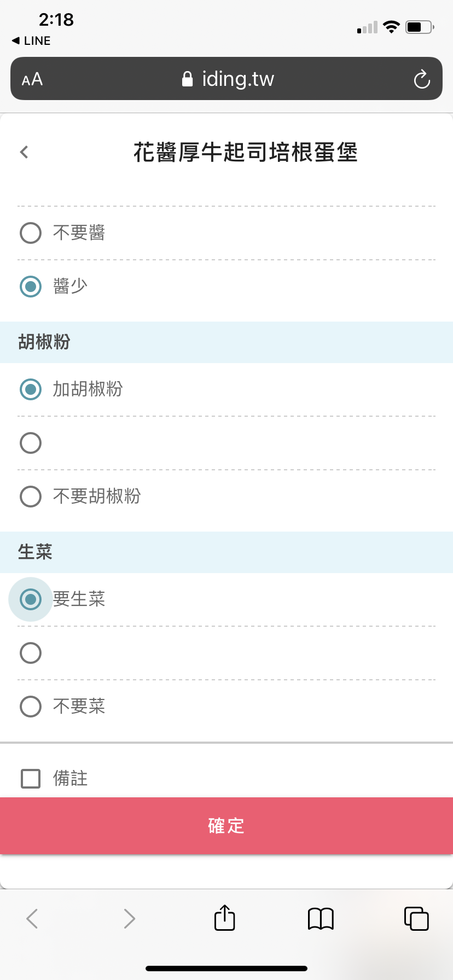This screenshot has width=453, height=980.
Task: Select the 不要醬 option
Action: 31,233
